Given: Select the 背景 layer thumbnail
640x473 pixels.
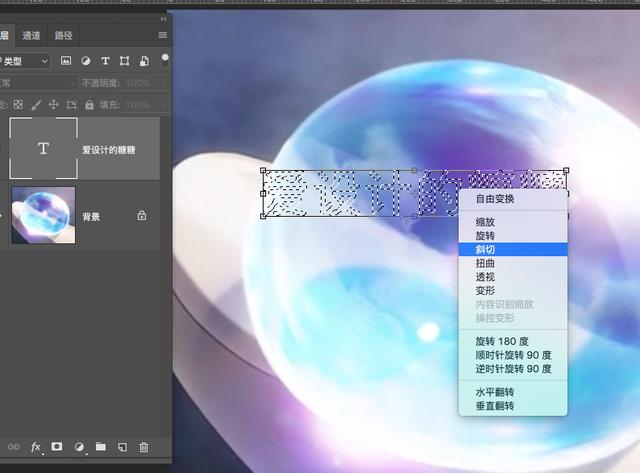Looking at the screenshot, I should (43, 215).
